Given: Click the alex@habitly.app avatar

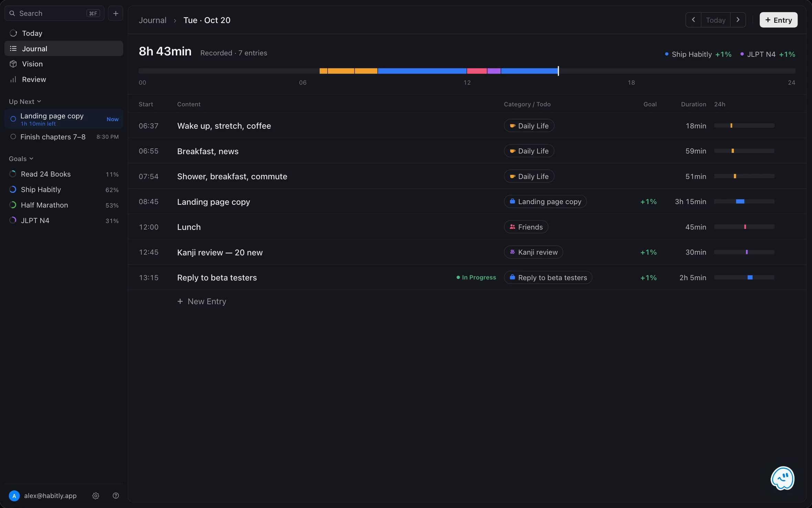Looking at the screenshot, I should [x=14, y=496].
